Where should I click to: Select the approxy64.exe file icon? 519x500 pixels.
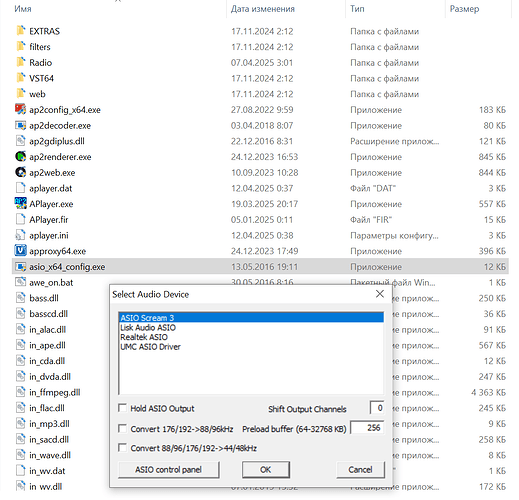[21, 251]
